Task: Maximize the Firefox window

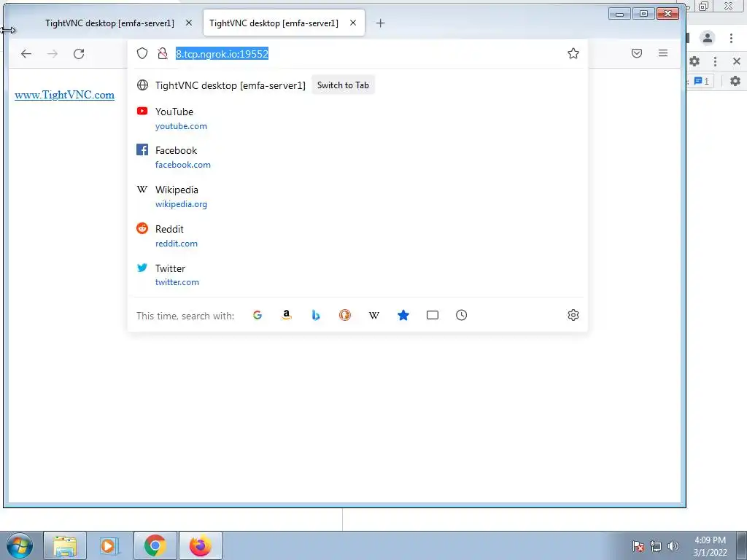Action: point(643,14)
